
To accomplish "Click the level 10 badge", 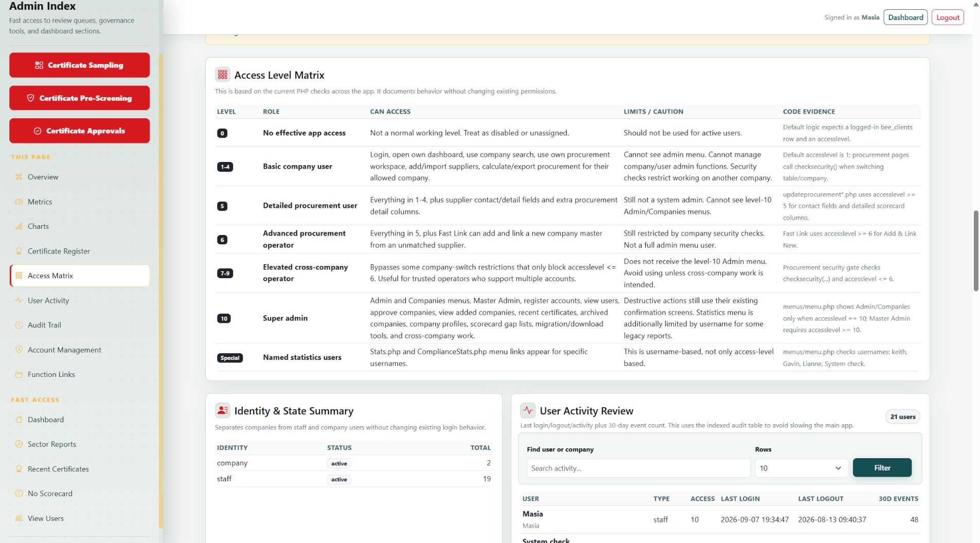I will pos(224,318).
